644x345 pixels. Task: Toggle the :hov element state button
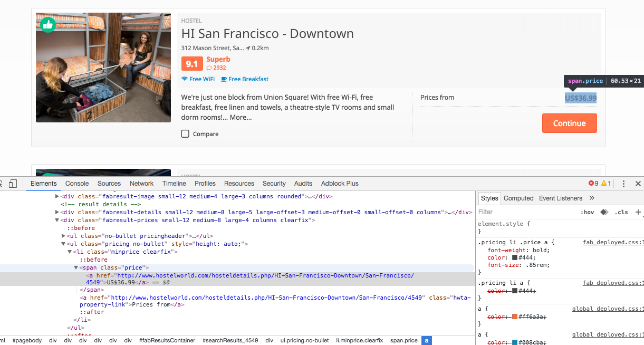click(x=587, y=212)
